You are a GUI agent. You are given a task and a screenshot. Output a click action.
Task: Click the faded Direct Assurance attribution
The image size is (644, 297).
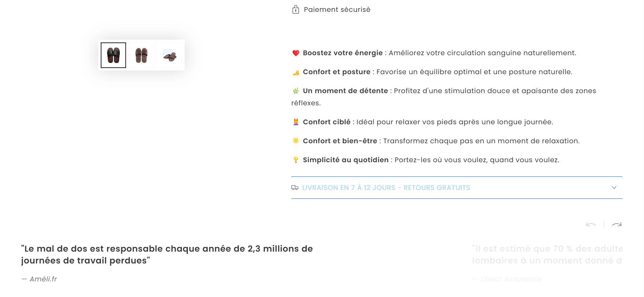tap(507, 279)
